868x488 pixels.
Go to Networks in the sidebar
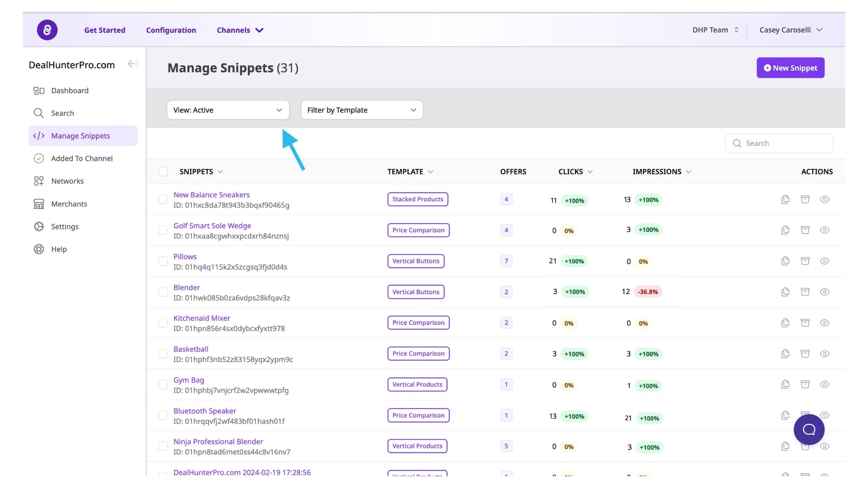pyautogui.click(x=67, y=181)
